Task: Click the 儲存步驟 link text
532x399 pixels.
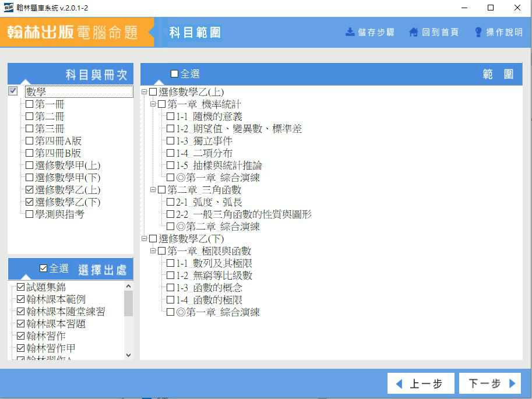Action: point(376,32)
